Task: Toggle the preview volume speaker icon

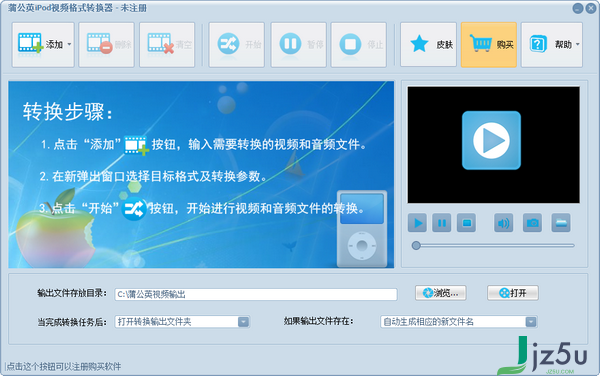Action: coord(504,223)
